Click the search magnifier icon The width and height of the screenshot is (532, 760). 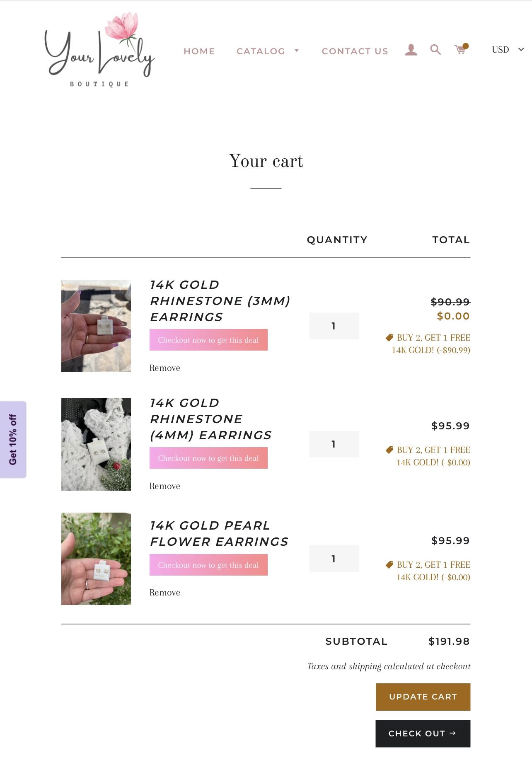point(435,50)
